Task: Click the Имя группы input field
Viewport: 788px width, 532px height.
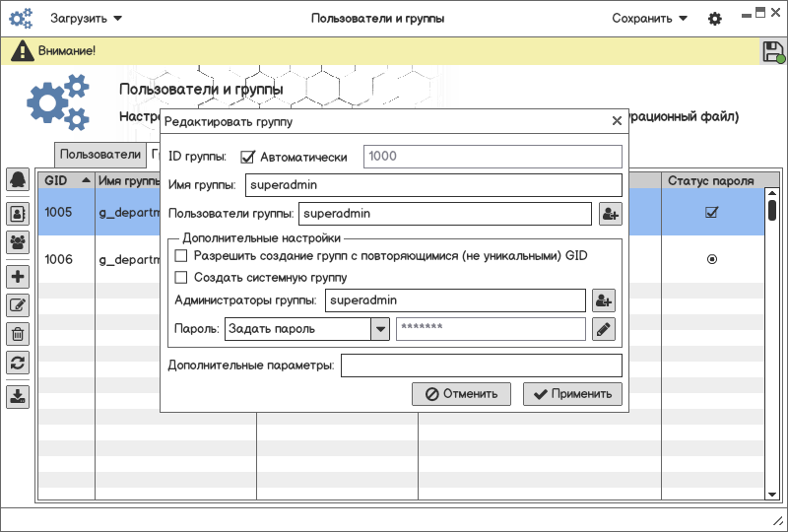Action: coord(433,185)
